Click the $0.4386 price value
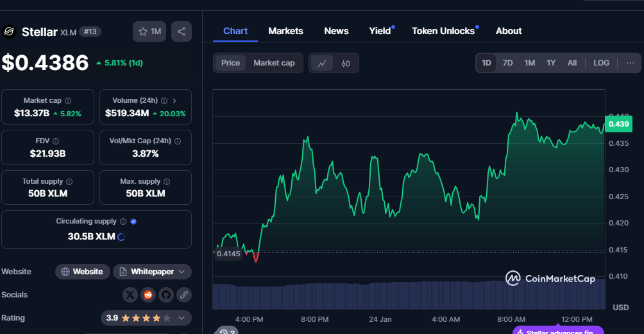This screenshot has height=334, width=644. (45, 63)
